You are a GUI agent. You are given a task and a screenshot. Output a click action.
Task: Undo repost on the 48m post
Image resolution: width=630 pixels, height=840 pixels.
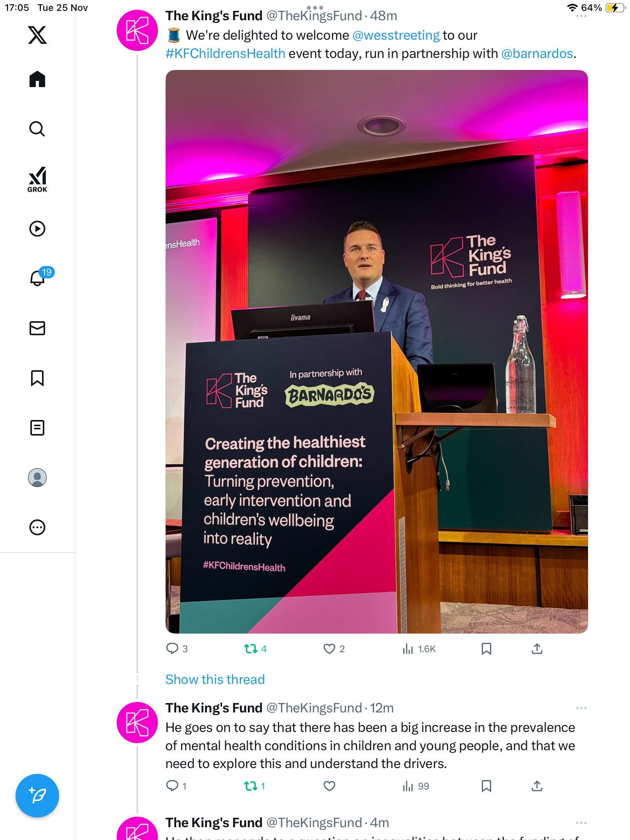point(251,649)
